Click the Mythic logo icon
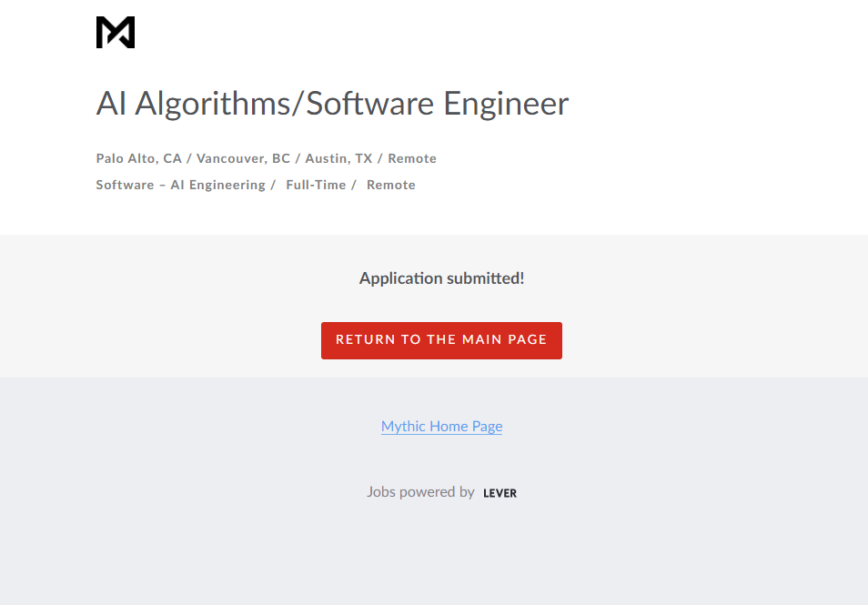Viewport: 868px width, 605px height. [x=116, y=32]
